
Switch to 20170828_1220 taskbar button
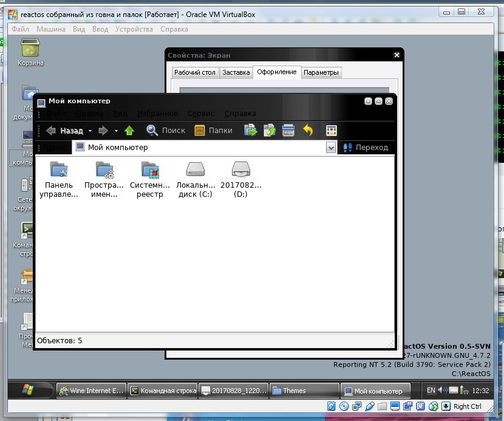pyautogui.click(x=234, y=391)
